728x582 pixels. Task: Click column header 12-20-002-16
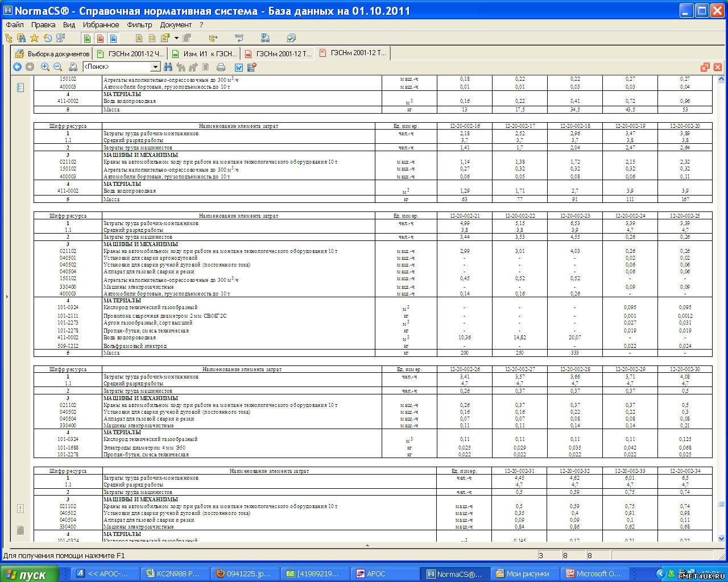465,126
